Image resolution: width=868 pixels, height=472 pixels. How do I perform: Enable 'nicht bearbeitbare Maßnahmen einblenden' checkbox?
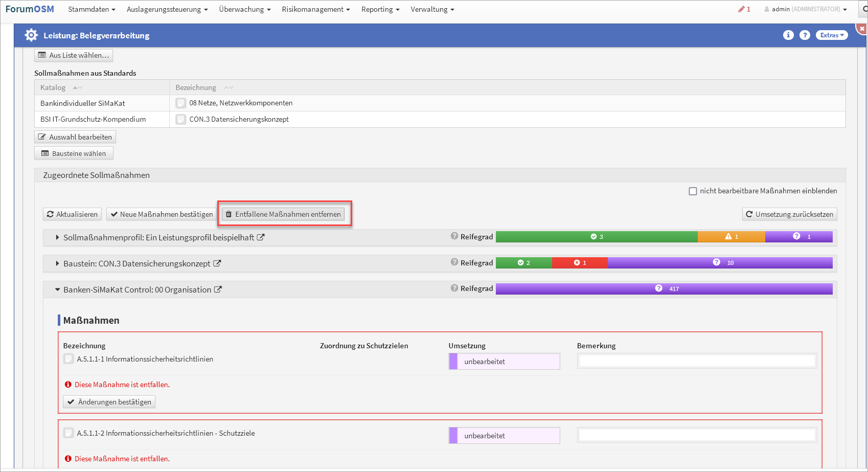[693, 191]
